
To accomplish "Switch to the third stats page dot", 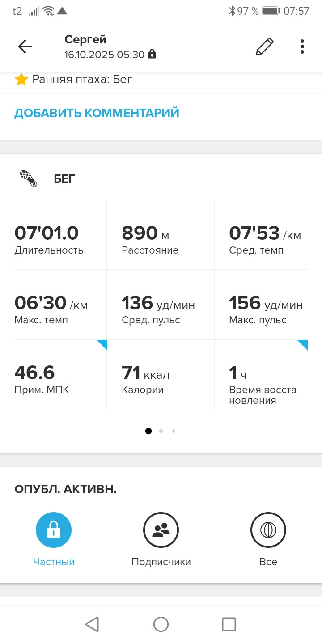I will pos(174,431).
